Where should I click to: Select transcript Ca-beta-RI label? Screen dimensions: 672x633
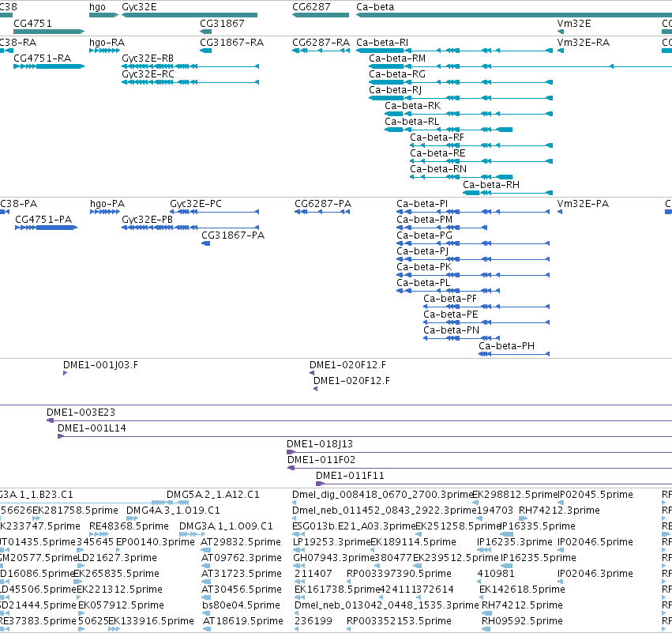[382, 43]
